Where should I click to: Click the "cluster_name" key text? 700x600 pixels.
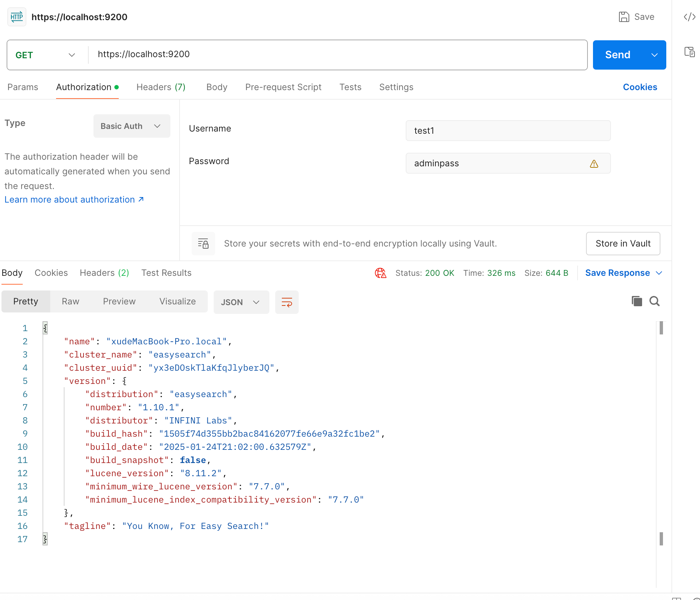100,355
